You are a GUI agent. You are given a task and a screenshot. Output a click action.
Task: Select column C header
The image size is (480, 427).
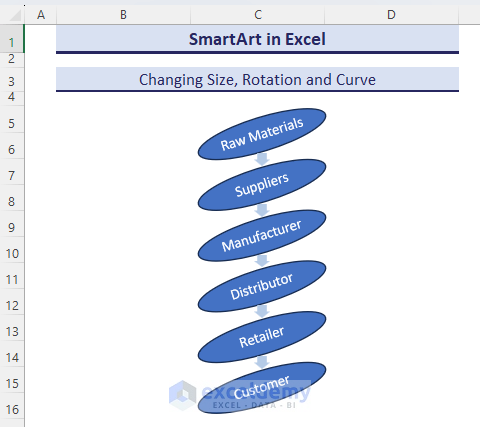coord(258,15)
